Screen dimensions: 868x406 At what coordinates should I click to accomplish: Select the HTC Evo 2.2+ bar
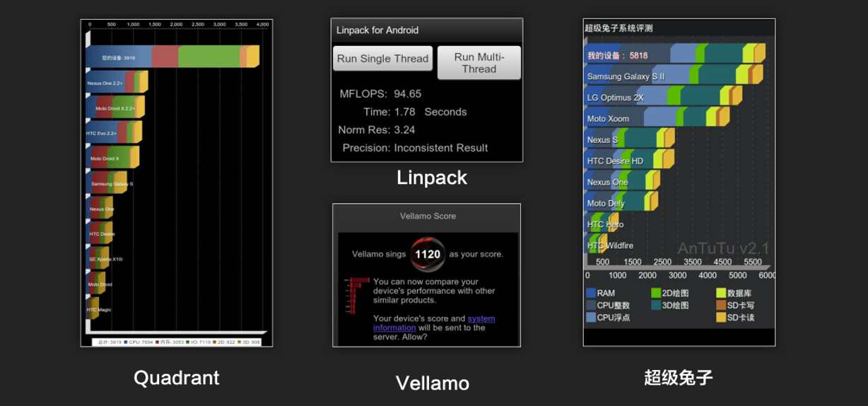[x=114, y=133]
